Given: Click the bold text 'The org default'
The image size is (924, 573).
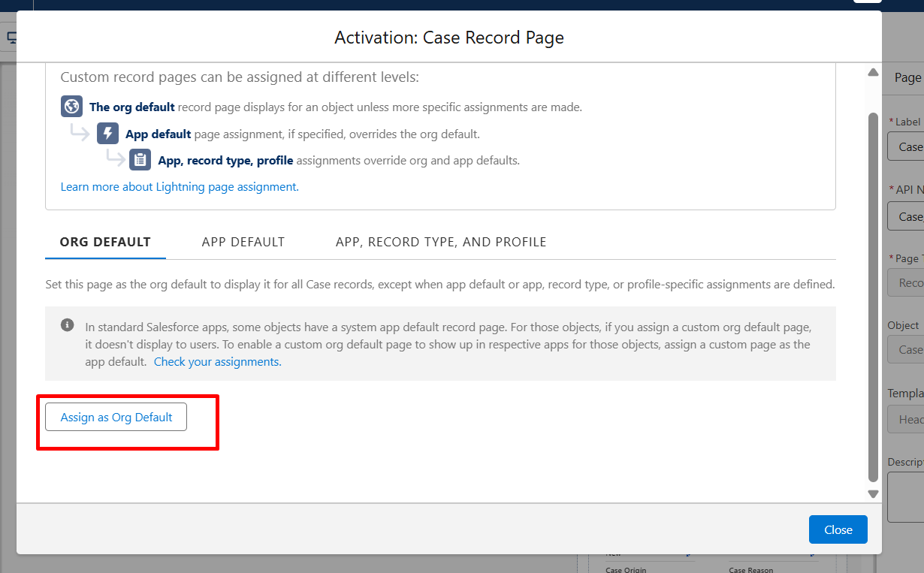Looking at the screenshot, I should pos(132,107).
